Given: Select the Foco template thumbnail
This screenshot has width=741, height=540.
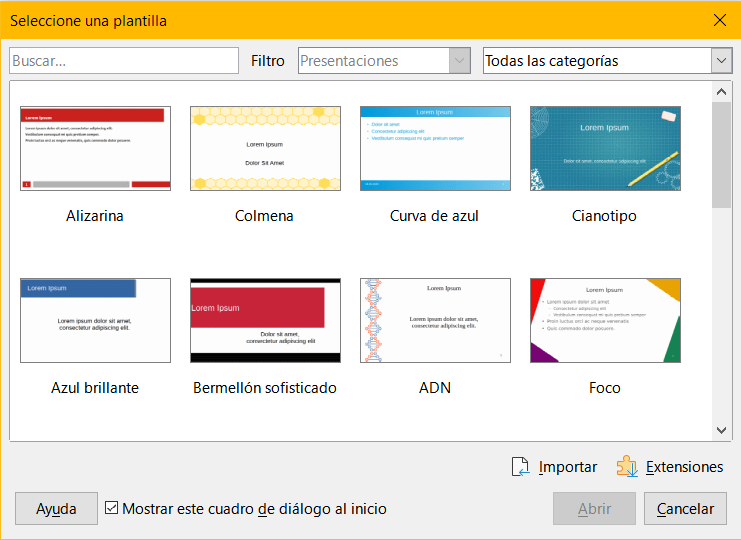Looking at the screenshot, I should [605, 320].
